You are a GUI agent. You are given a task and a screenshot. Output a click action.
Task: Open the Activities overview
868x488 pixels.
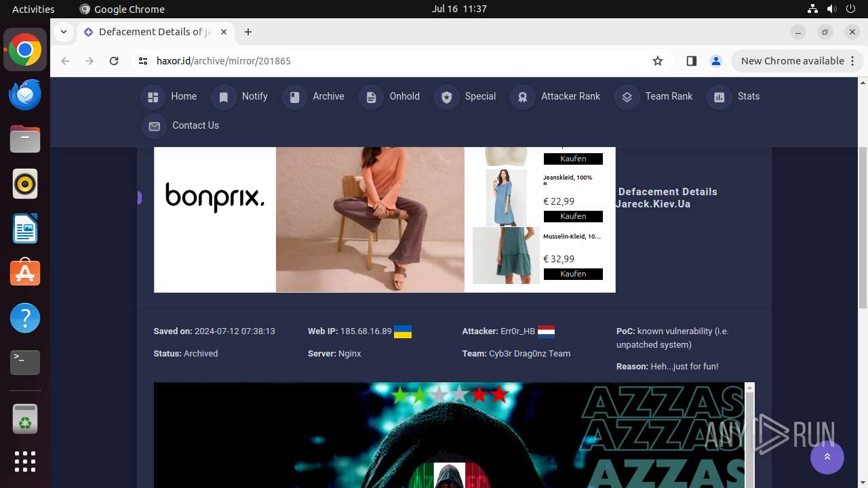33,9
